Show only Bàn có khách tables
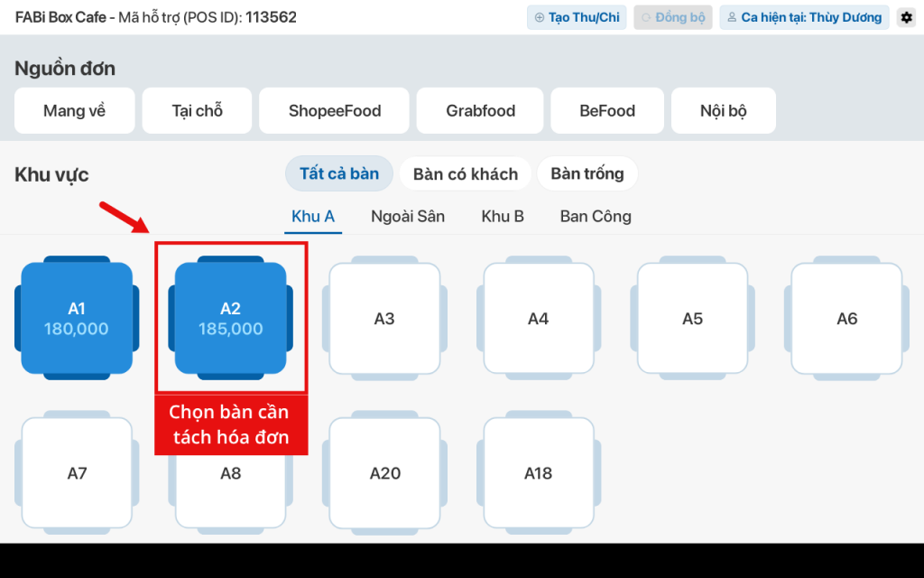The image size is (924, 578). pyautogui.click(x=466, y=174)
